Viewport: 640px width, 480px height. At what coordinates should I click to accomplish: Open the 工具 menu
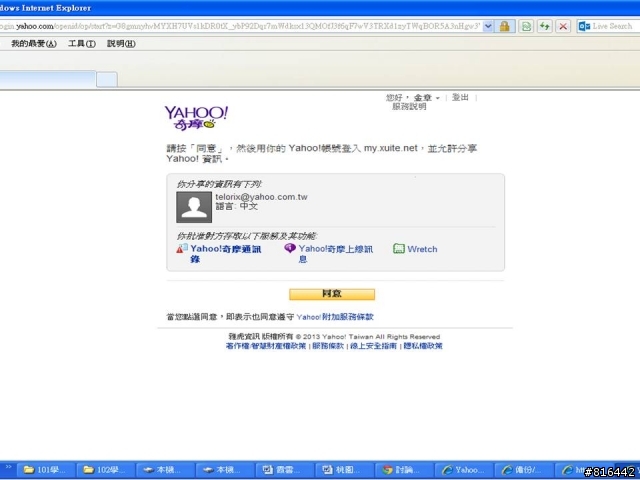click(82, 44)
